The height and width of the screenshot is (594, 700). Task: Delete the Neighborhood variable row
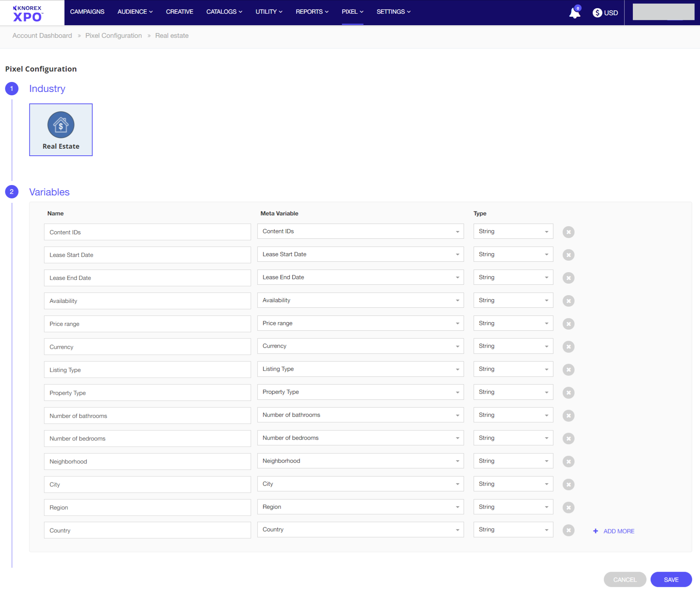568,462
